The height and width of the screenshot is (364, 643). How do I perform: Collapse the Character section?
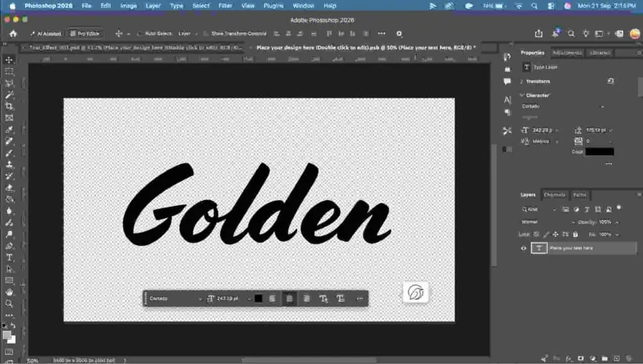pyautogui.click(x=522, y=95)
